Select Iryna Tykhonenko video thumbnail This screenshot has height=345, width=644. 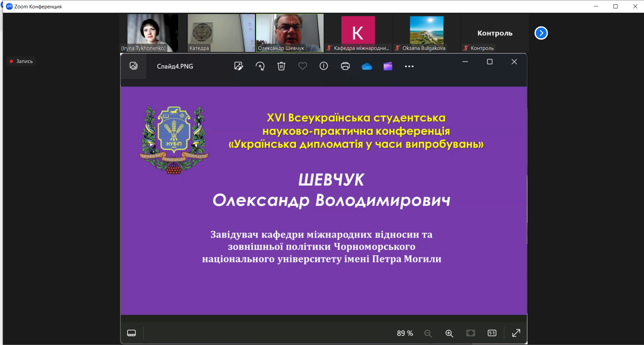point(153,33)
